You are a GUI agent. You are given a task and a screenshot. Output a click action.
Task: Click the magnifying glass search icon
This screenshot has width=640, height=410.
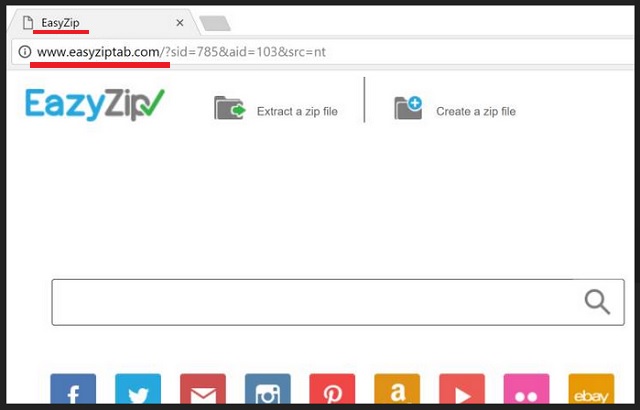[x=597, y=302]
